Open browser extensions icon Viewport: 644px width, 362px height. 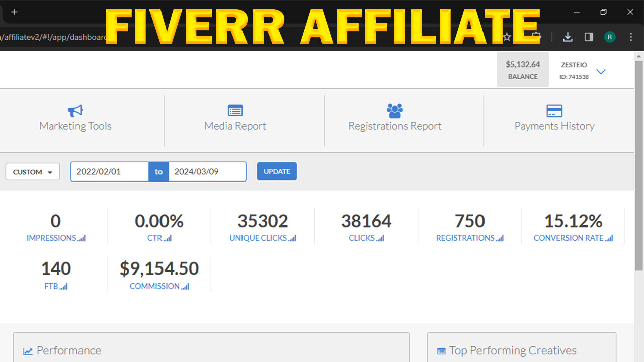(536, 37)
